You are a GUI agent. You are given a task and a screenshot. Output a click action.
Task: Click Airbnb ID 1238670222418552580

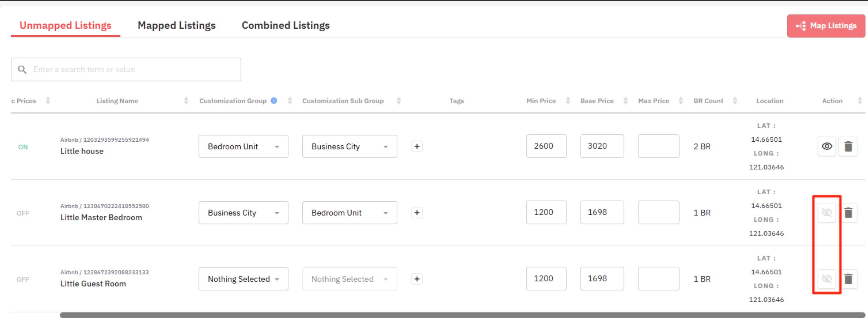[116, 206]
